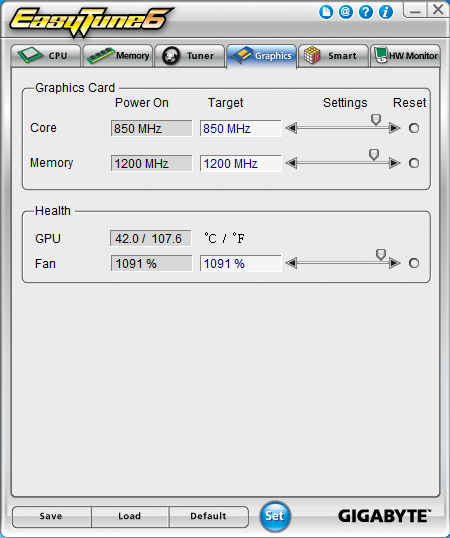Click the document page icon in title bar

(326, 12)
